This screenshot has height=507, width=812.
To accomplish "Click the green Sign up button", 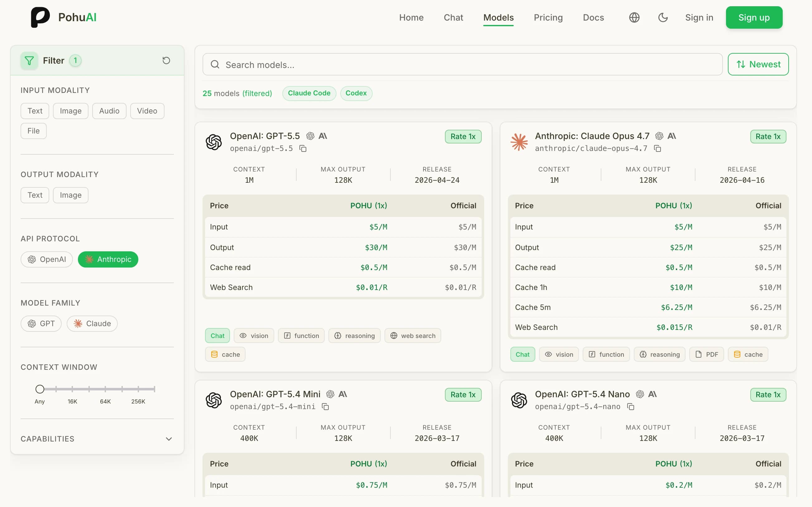I will (x=754, y=17).
